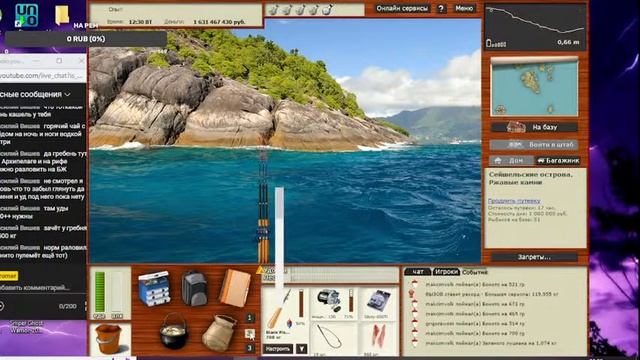Image resolution: width=640 pixels, height=360 pixels.
Task: Switch to rod setup 1
Action: 250,318
